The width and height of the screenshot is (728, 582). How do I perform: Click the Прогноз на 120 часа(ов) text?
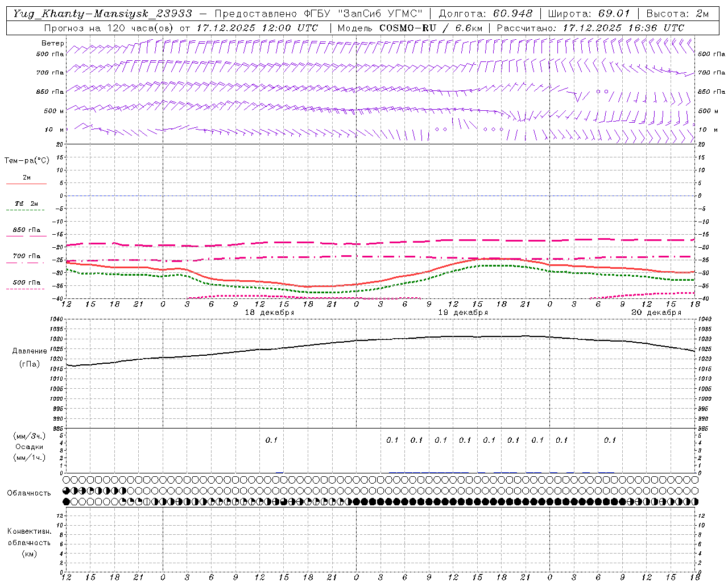(109, 28)
